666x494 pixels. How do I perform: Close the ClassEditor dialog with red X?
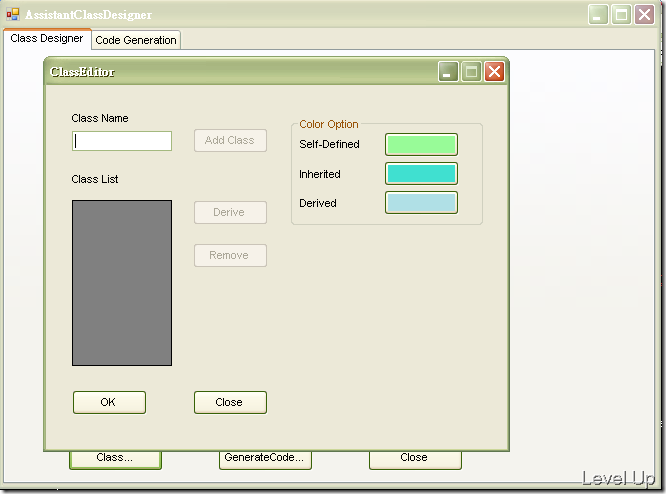pos(494,71)
